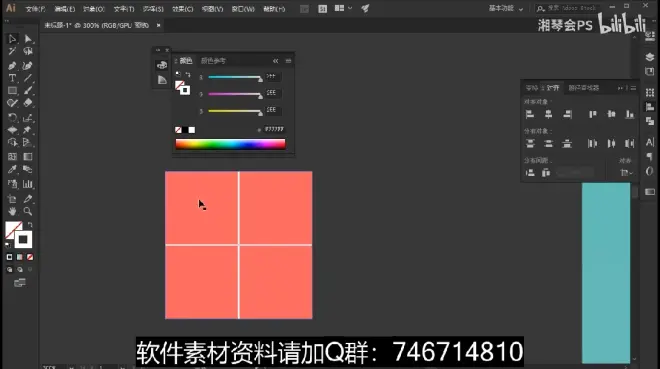Collapse the Color panel with double arrows
The width and height of the screenshot is (660, 369).
coord(275,61)
